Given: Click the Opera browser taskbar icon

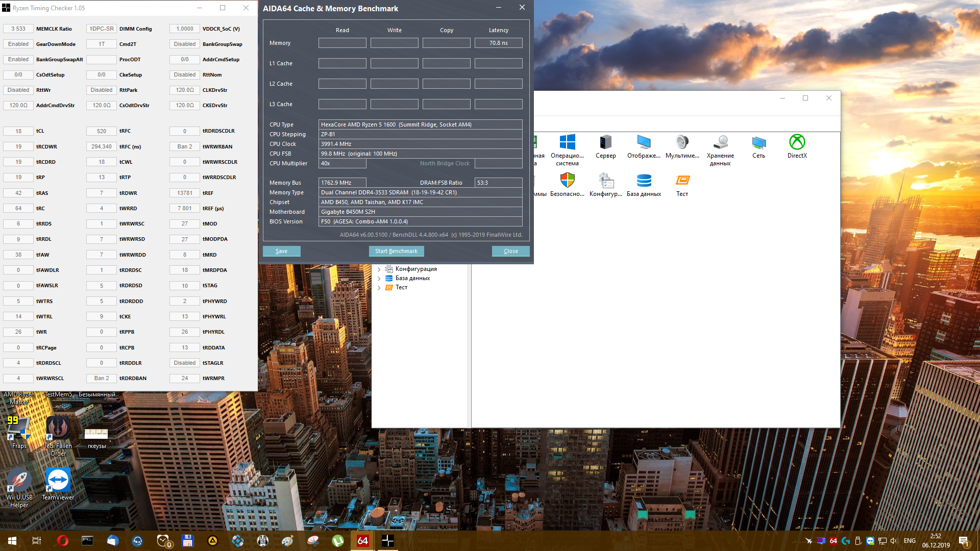Looking at the screenshot, I should pos(62,541).
